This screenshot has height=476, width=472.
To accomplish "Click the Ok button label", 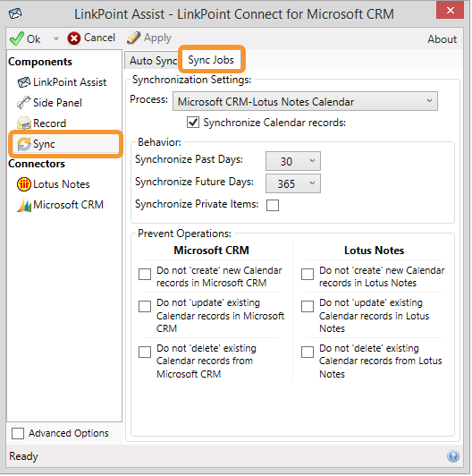I will tap(33, 39).
